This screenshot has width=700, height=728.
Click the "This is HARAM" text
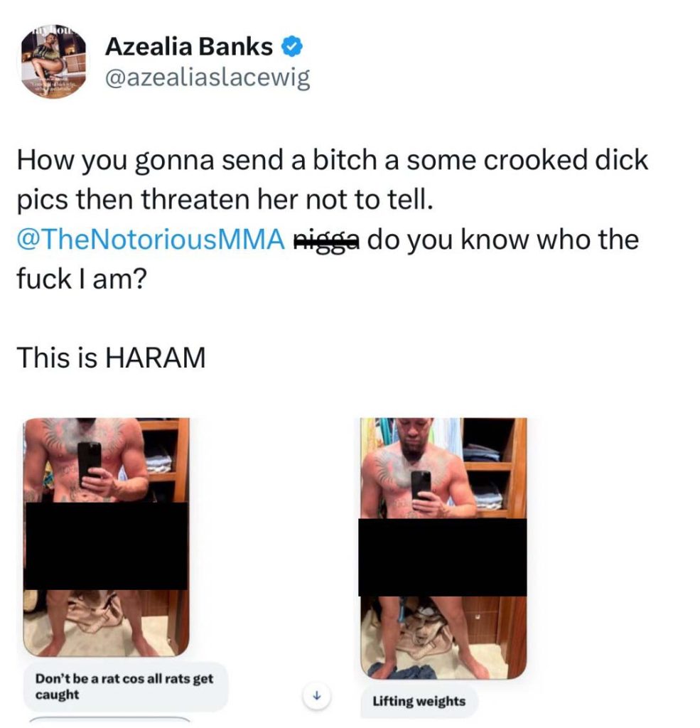coord(111,358)
